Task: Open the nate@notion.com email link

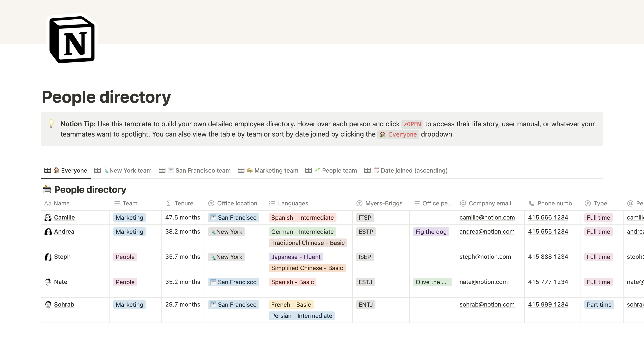Action: click(483, 282)
